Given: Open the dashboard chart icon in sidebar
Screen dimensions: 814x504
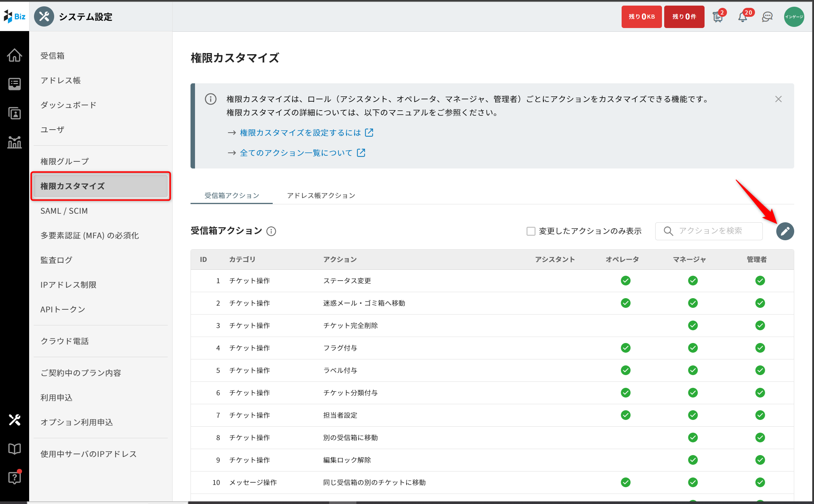Looking at the screenshot, I should pyautogui.click(x=15, y=142).
